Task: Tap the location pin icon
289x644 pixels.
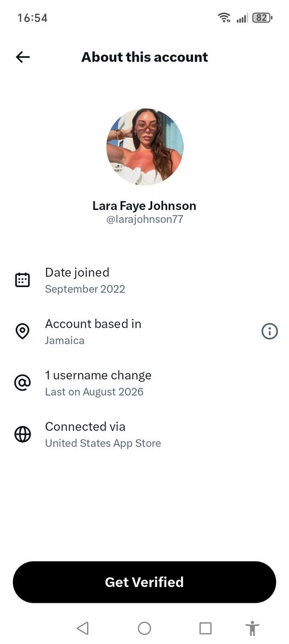Action: pyautogui.click(x=23, y=332)
